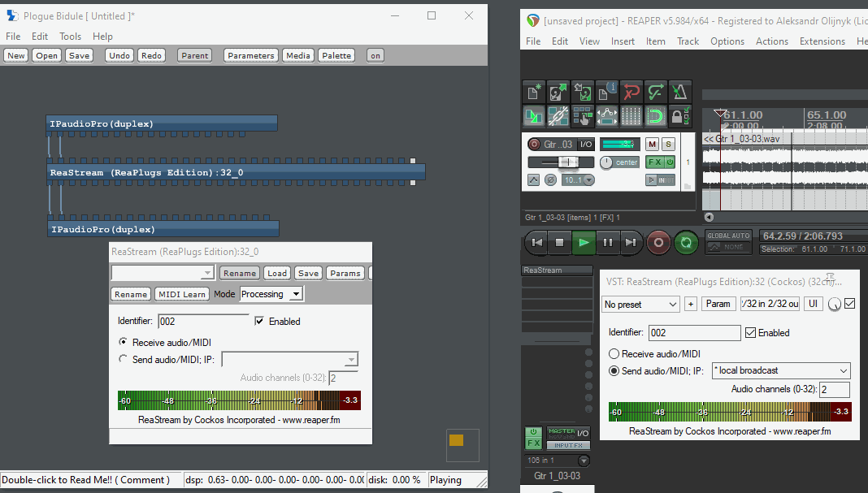Open Gtr track input channel dropdown arrow
Viewport: 868px width, 493px height.
coord(588,179)
